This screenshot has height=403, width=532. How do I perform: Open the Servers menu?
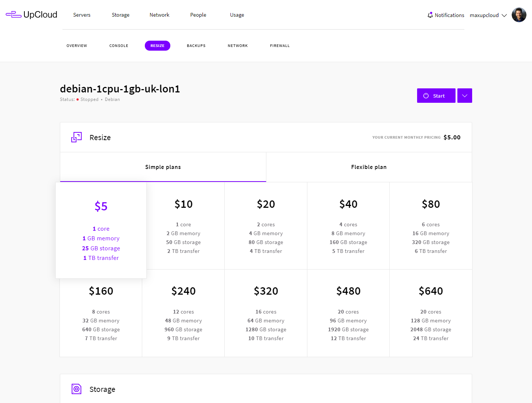click(x=82, y=15)
